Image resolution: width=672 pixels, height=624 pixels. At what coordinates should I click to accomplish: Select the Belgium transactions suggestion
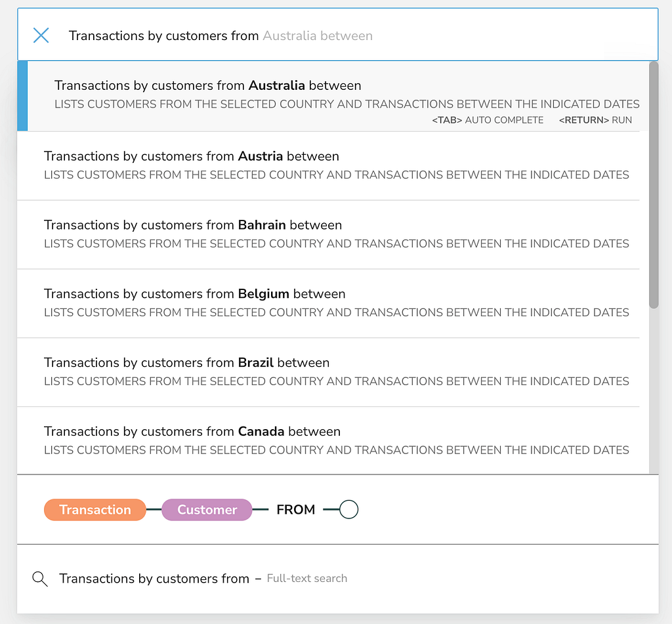coord(194,294)
